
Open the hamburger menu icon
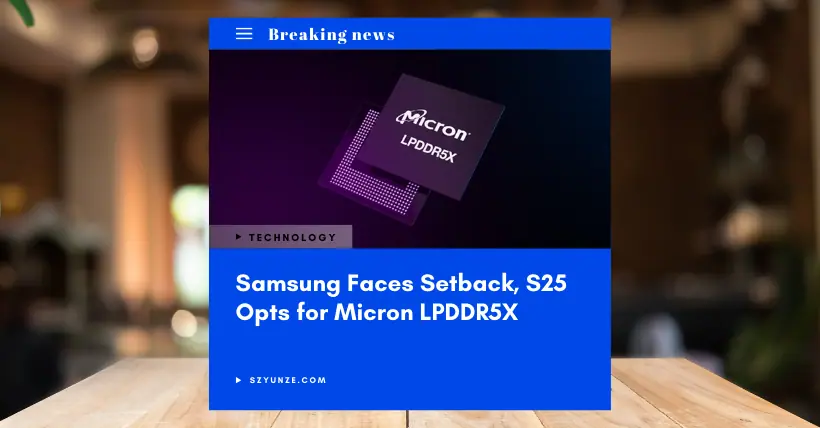pyautogui.click(x=244, y=34)
